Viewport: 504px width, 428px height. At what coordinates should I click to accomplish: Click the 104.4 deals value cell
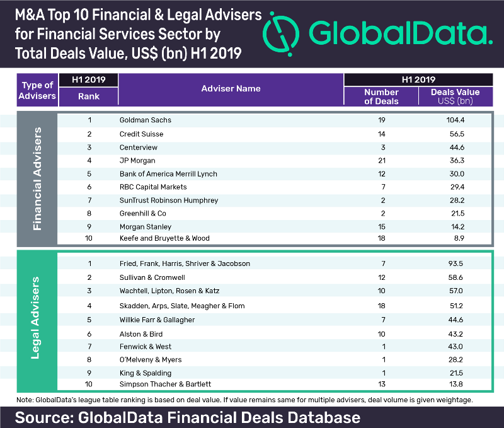(455, 120)
